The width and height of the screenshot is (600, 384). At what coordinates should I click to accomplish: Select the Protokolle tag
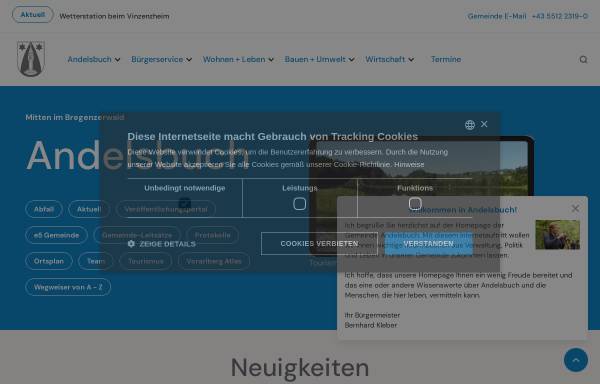click(212, 235)
